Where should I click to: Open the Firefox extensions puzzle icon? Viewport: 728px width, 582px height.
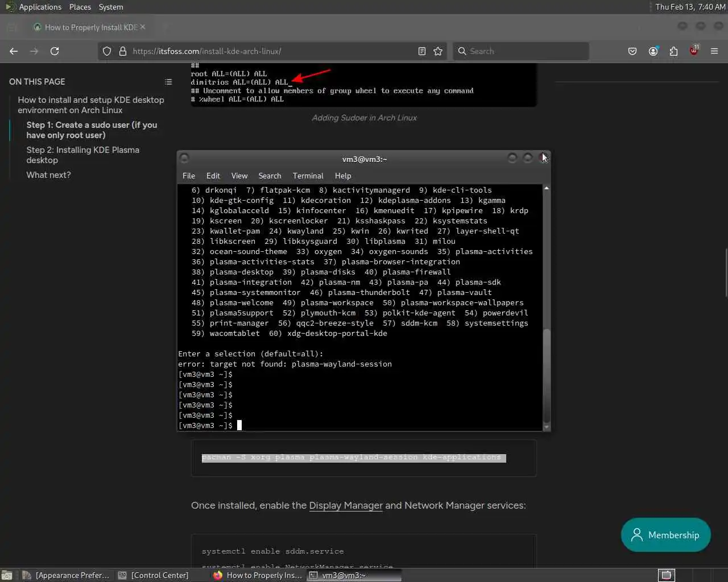(673, 51)
